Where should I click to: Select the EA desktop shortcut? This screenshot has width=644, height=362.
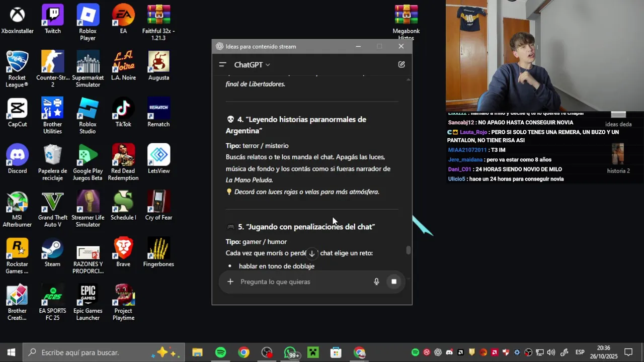123,20
